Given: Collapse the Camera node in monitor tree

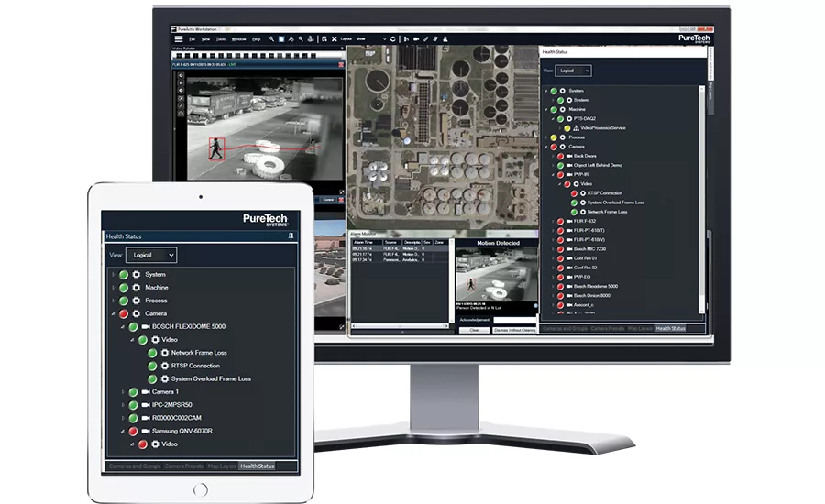Looking at the screenshot, I should pyautogui.click(x=546, y=147).
